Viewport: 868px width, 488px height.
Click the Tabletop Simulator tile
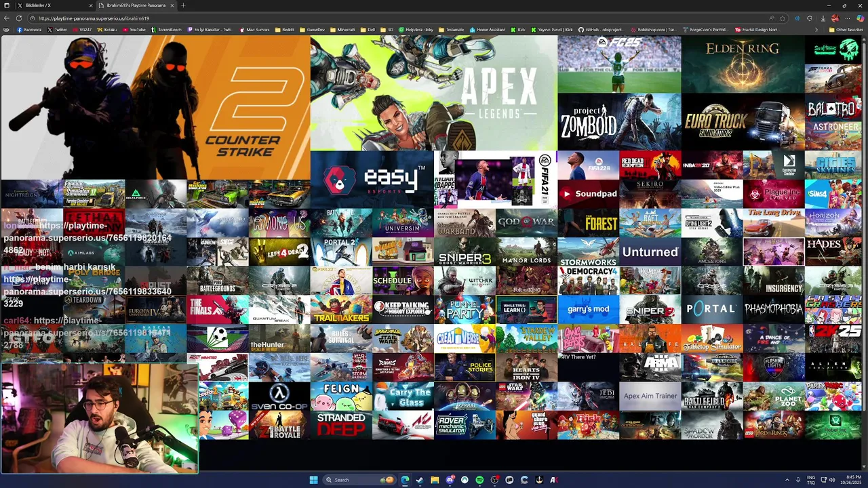pyautogui.click(x=712, y=338)
